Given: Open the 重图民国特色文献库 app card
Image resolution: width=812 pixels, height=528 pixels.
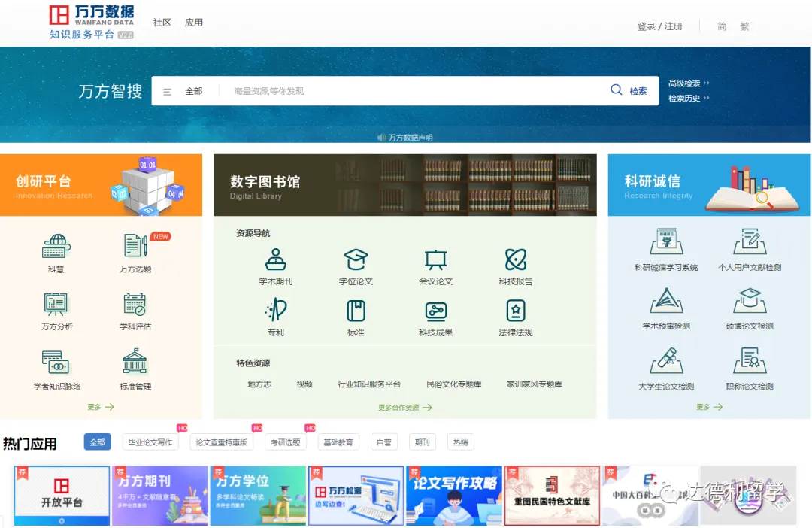Looking at the screenshot, I should pos(552,496).
